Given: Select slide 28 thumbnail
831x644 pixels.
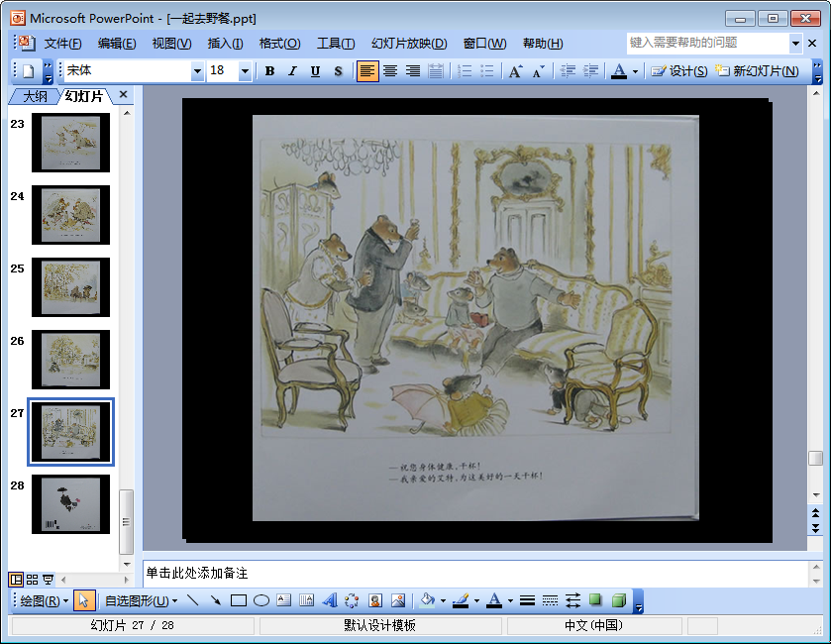Looking at the screenshot, I should click(x=70, y=504).
